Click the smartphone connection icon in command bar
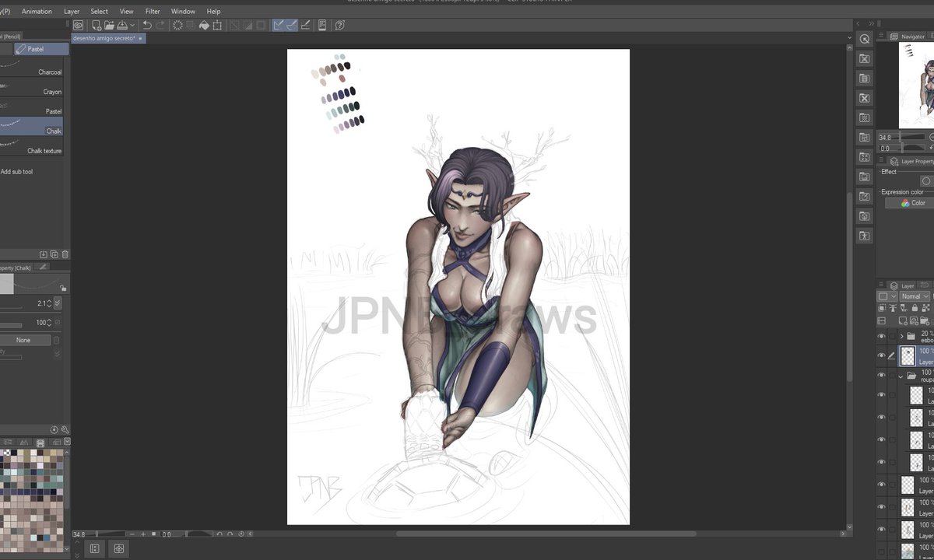The image size is (934, 560). point(322,25)
